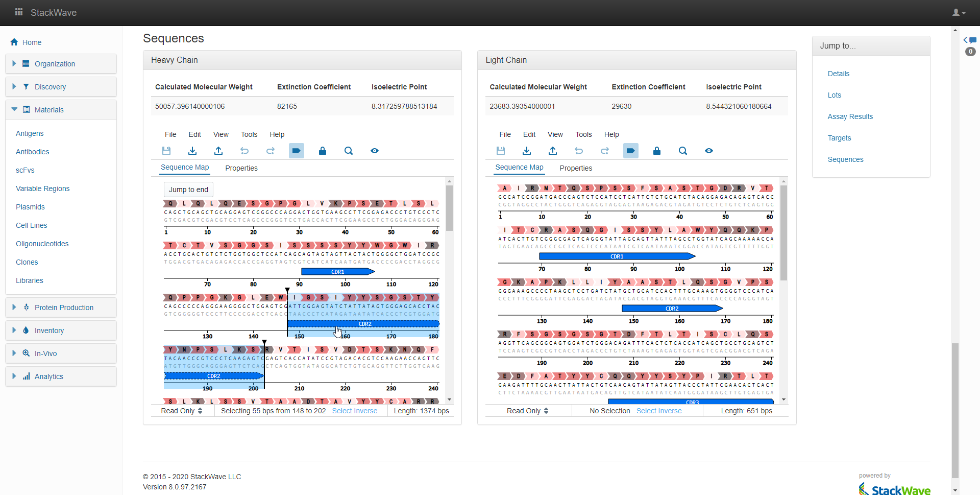This screenshot has height=495, width=980.
Task: Switch to Light Chain Properties tab
Action: point(576,168)
